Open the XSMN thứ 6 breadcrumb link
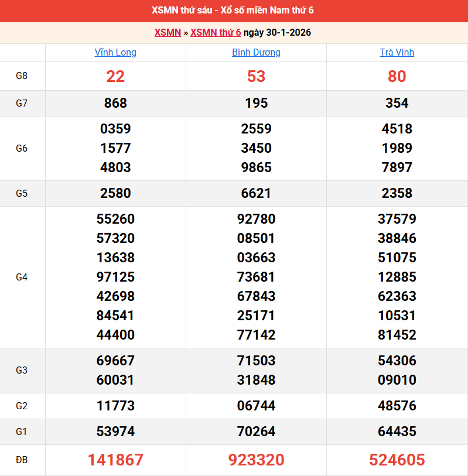The height and width of the screenshot is (476, 468). pyautogui.click(x=216, y=33)
